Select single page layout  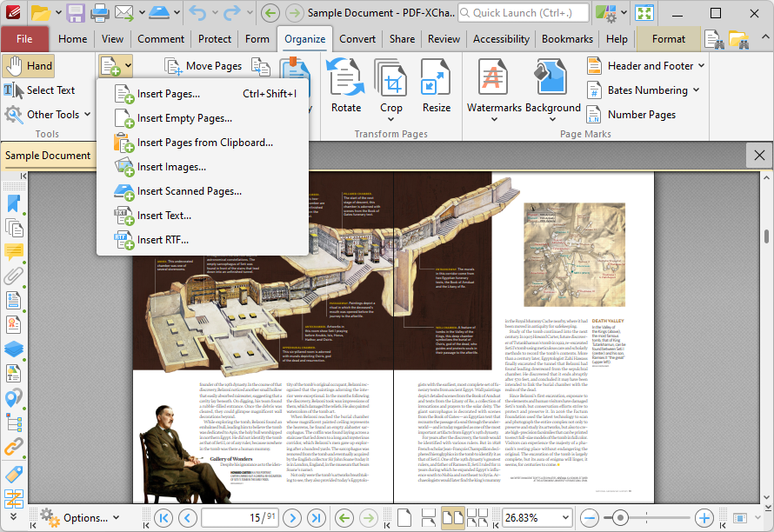tap(404, 518)
